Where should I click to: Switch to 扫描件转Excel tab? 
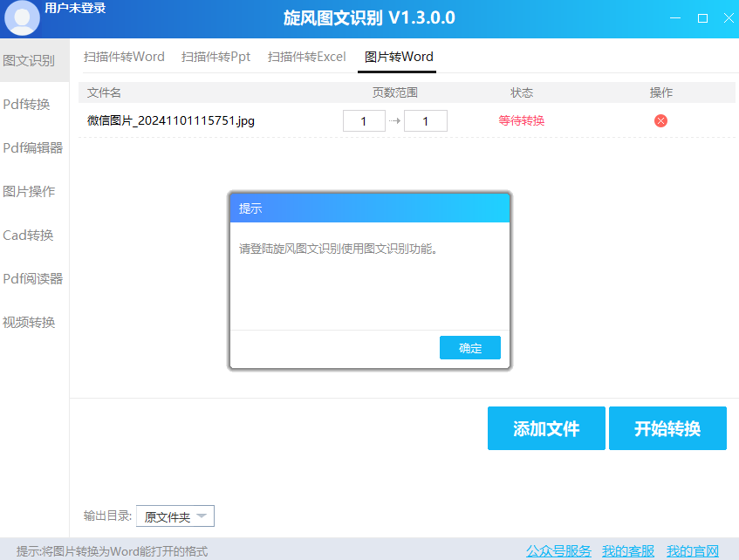pyautogui.click(x=307, y=57)
